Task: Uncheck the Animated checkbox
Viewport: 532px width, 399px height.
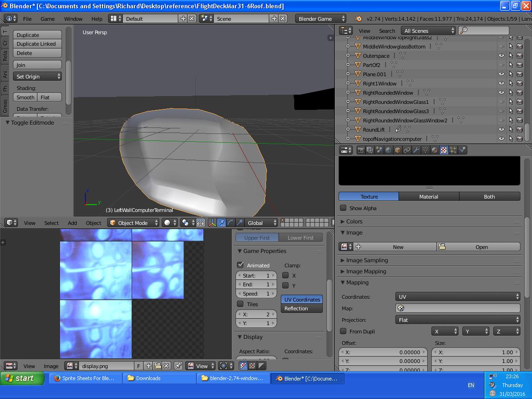Action: 241,265
